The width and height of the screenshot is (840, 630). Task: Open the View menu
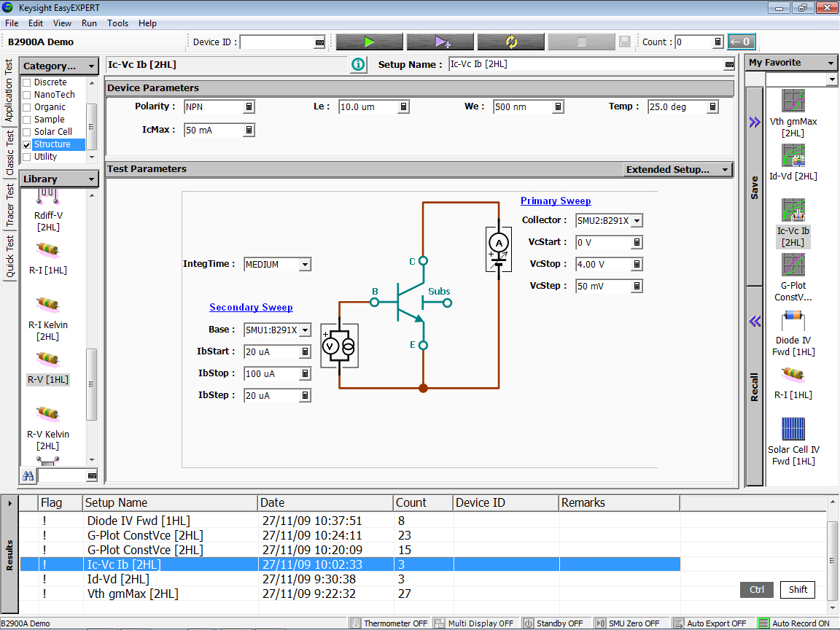62,23
